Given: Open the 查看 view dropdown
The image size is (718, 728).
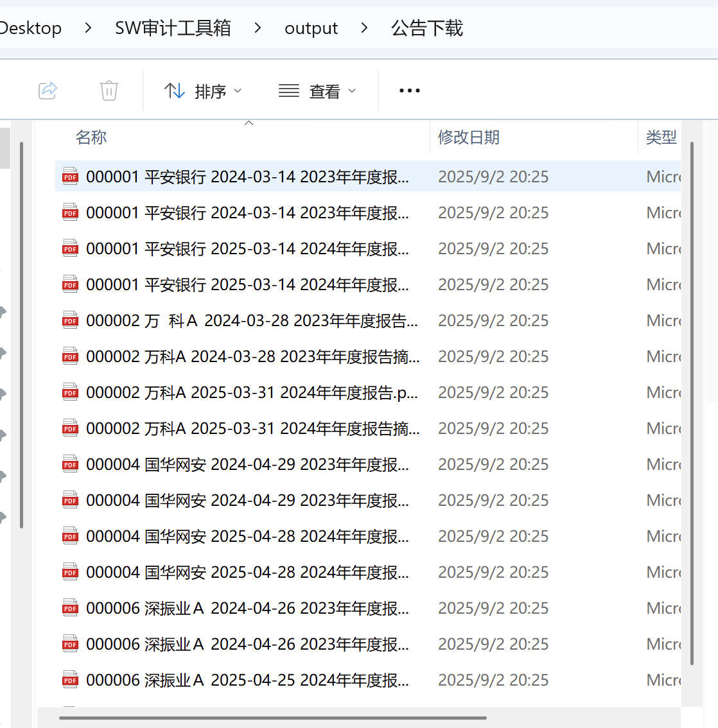Looking at the screenshot, I should [317, 91].
